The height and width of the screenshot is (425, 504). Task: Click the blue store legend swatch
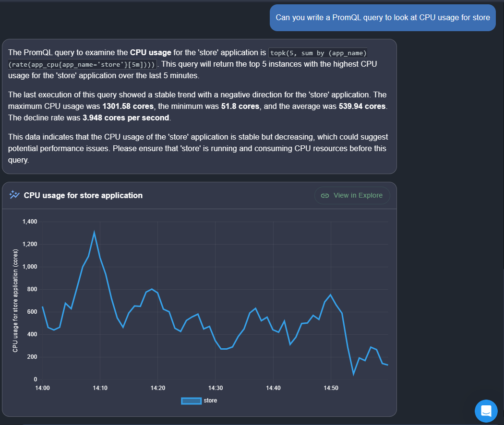coord(191,401)
